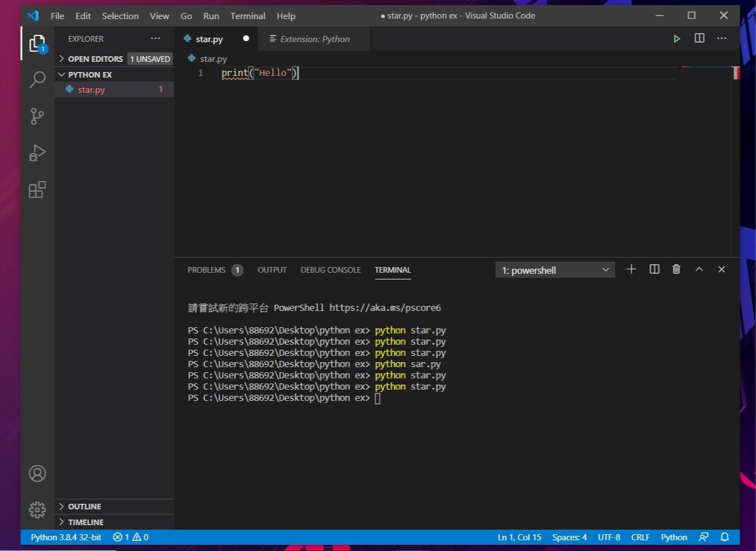
Task: Open the Extensions view
Action: (37, 189)
